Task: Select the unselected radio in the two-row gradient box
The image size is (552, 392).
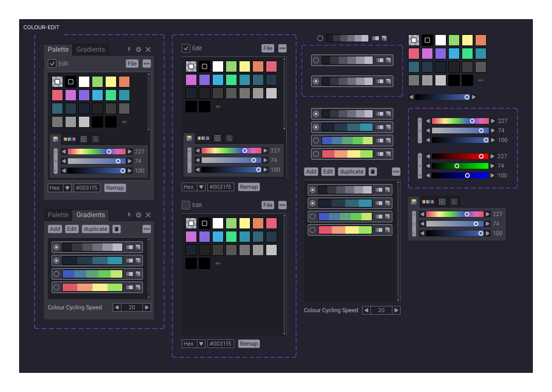Action: click(316, 60)
